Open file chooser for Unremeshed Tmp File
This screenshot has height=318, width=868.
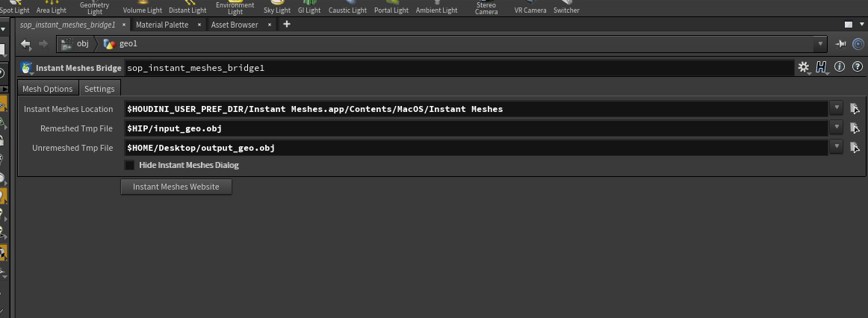pyautogui.click(x=855, y=148)
